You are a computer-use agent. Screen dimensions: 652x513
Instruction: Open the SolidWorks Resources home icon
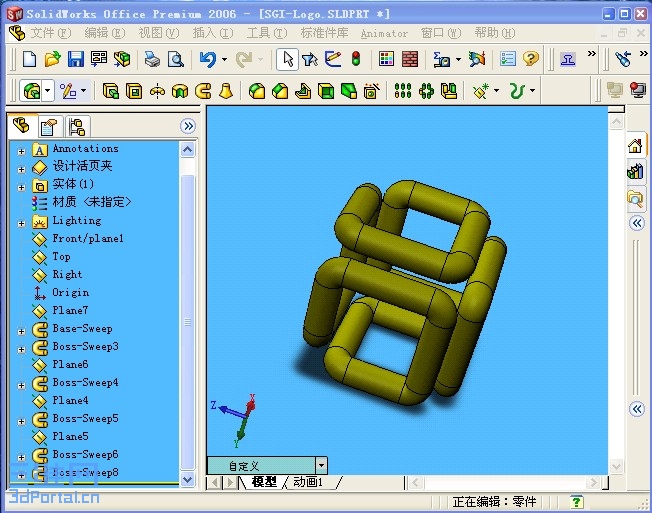[x=635, y=146]
